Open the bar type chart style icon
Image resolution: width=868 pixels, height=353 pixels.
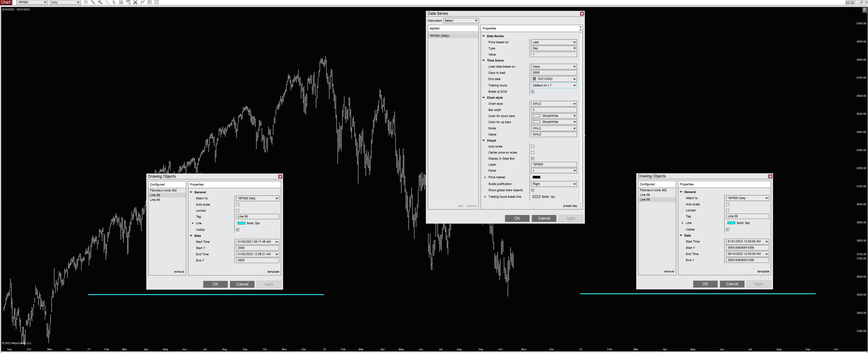point(86,2)
